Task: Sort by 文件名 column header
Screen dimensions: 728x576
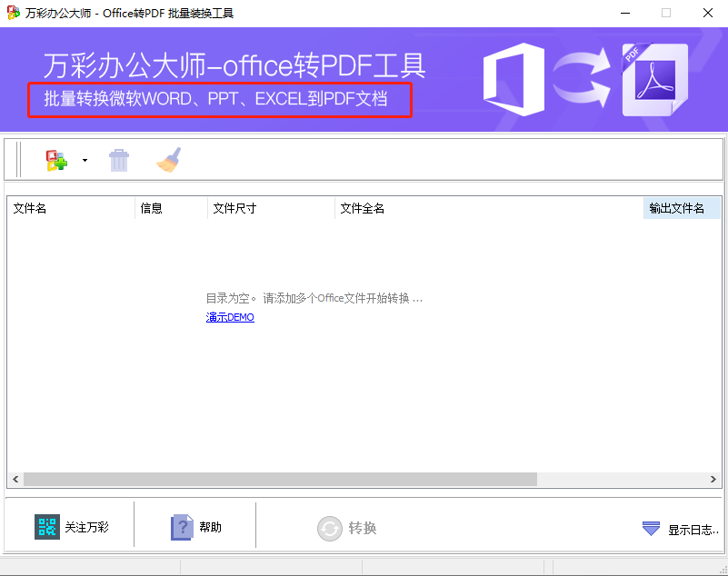Action: tap(71, 208)
